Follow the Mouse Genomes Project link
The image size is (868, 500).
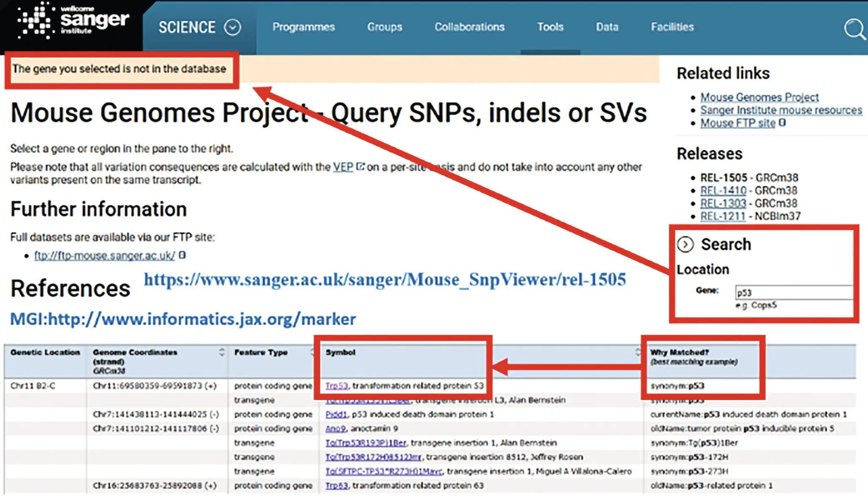point(759,97)
